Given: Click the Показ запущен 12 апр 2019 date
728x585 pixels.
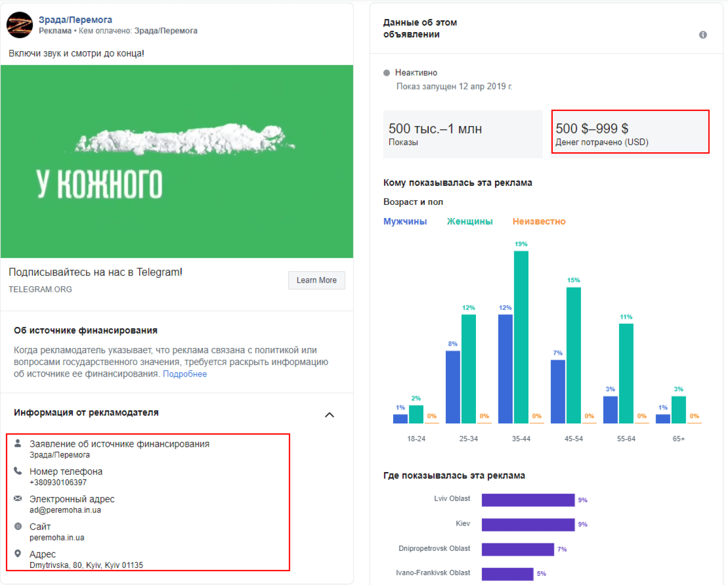Looking at the screenshot, I should [454, 87].
